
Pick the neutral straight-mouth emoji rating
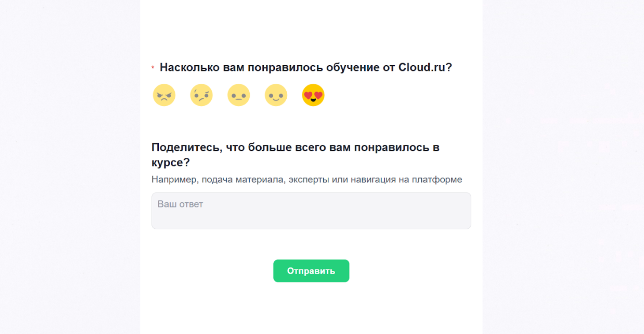(239, 95)
